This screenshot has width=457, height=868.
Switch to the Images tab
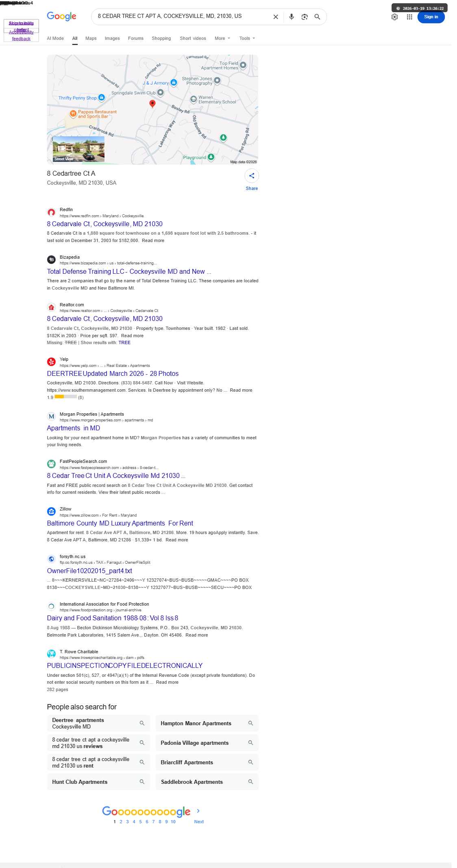[x=112, y=38]
